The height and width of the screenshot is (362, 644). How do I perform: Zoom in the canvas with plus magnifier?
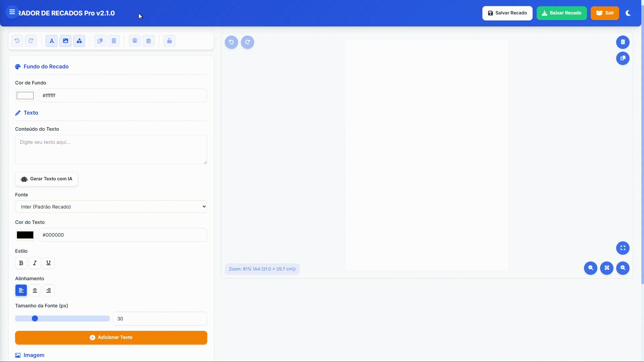pos(623,268)
